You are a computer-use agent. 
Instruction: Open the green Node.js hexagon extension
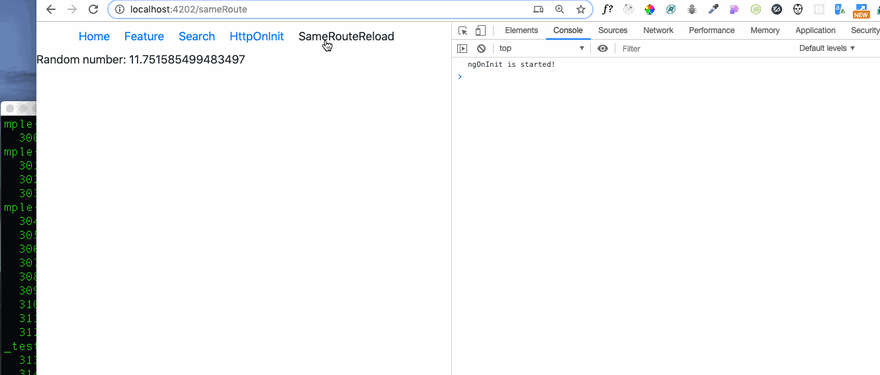coord(755,9)
